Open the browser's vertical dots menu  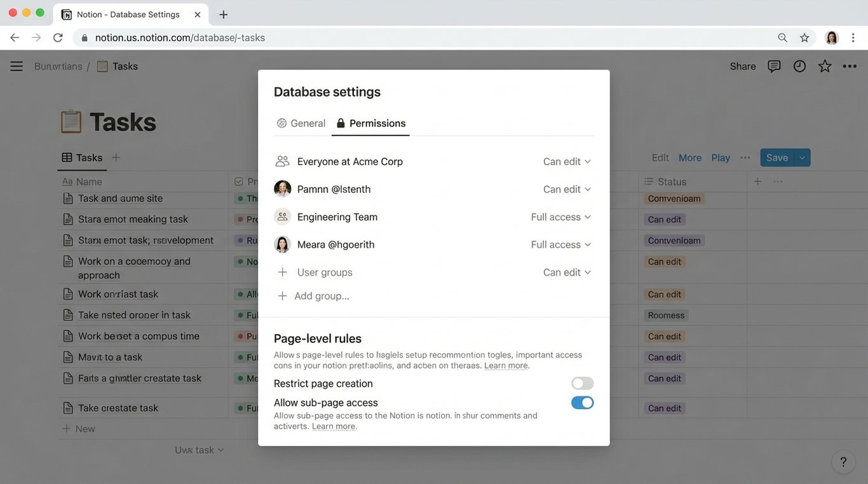(853, 37)
